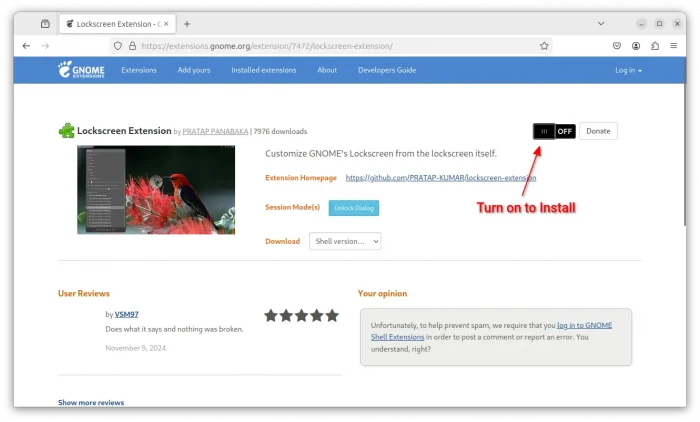Open the Firefox hamburger menu
Viewport: 700px width, 422px height.
[x=674, y=46]
